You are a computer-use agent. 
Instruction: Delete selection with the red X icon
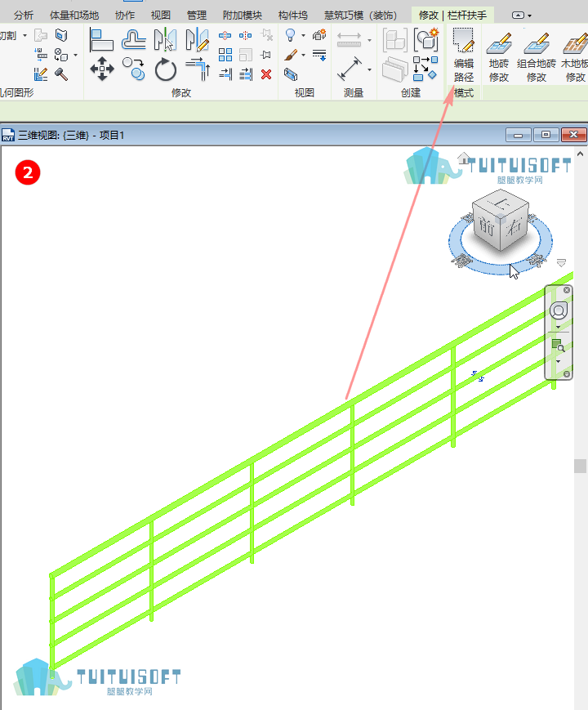click(266, 74)
